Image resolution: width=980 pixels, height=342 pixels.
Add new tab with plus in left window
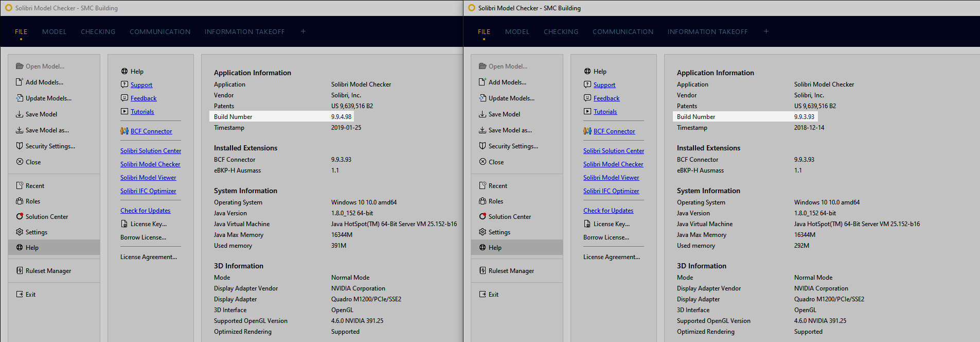(x=304, y=31)
